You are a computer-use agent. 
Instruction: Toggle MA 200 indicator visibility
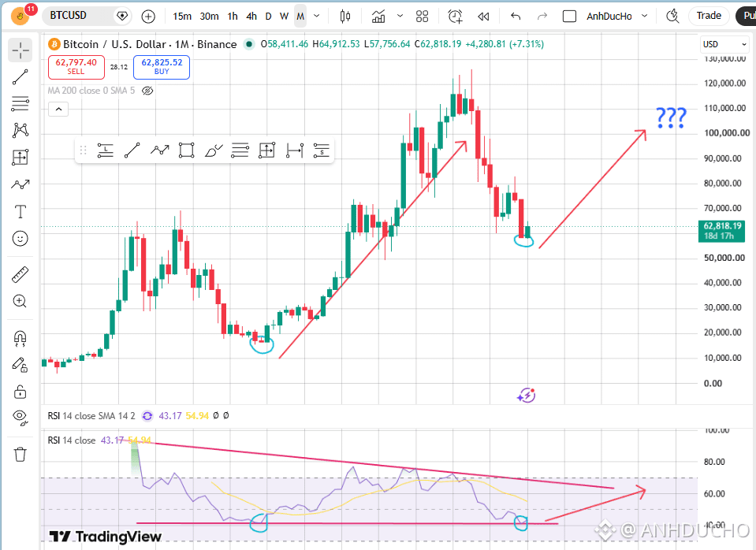[147, 91]
